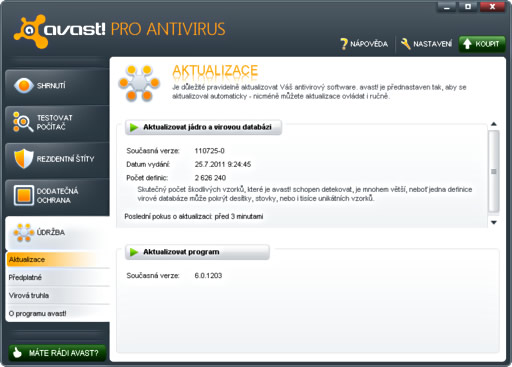Image resolution: width=512 pixels, height=367 pixels.
Task: Click the Máte rádi avast? button
Action: pyautogui.click(x=57, y=353)
